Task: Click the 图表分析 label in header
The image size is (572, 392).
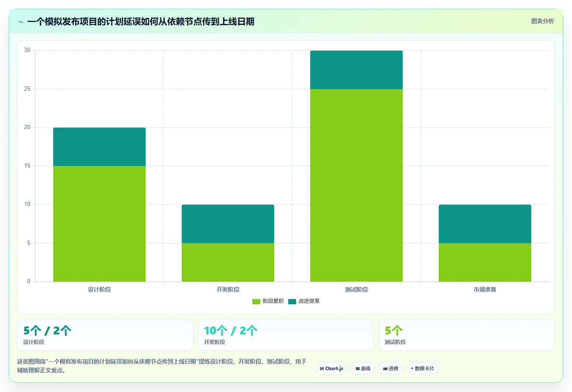Action: (542, 21)
